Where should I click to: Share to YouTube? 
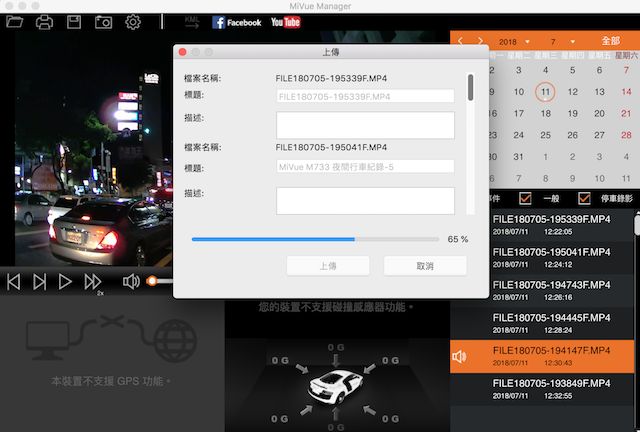(x=285, y=22)
